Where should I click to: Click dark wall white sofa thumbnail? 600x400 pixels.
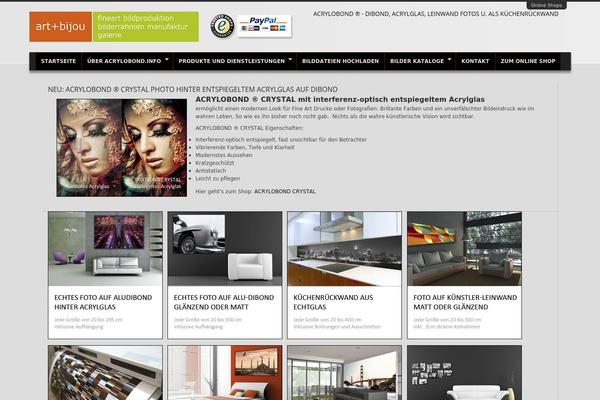click(465, 373)
